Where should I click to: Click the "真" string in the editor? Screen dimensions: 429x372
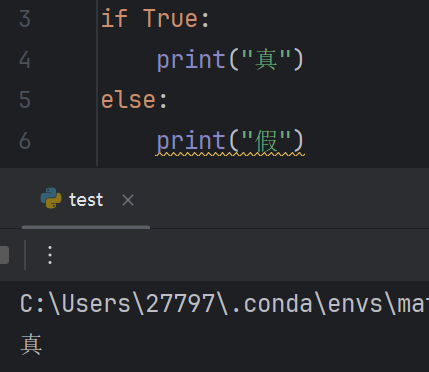pyautogui.click(x=266, y=59)
